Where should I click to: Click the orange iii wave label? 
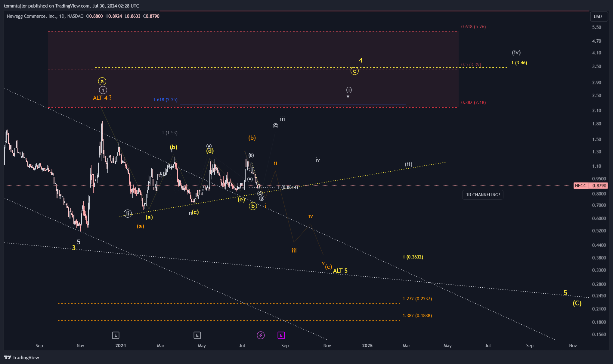pos(294,250)
